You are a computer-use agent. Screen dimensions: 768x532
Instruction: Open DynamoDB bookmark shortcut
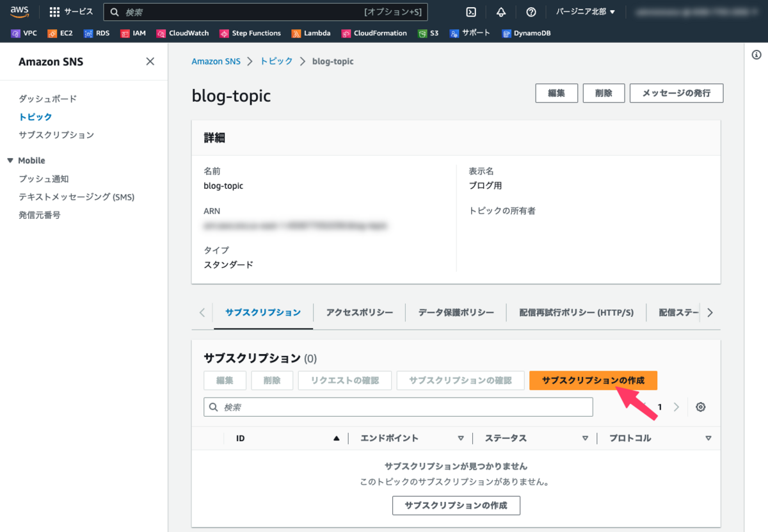(526, 33)
